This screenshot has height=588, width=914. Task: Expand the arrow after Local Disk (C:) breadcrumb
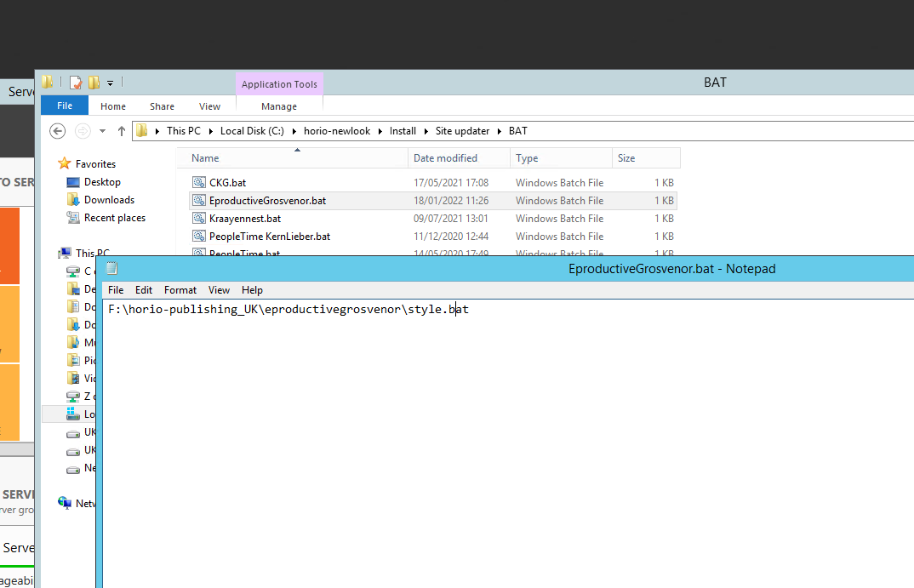[x=294, y=131]
